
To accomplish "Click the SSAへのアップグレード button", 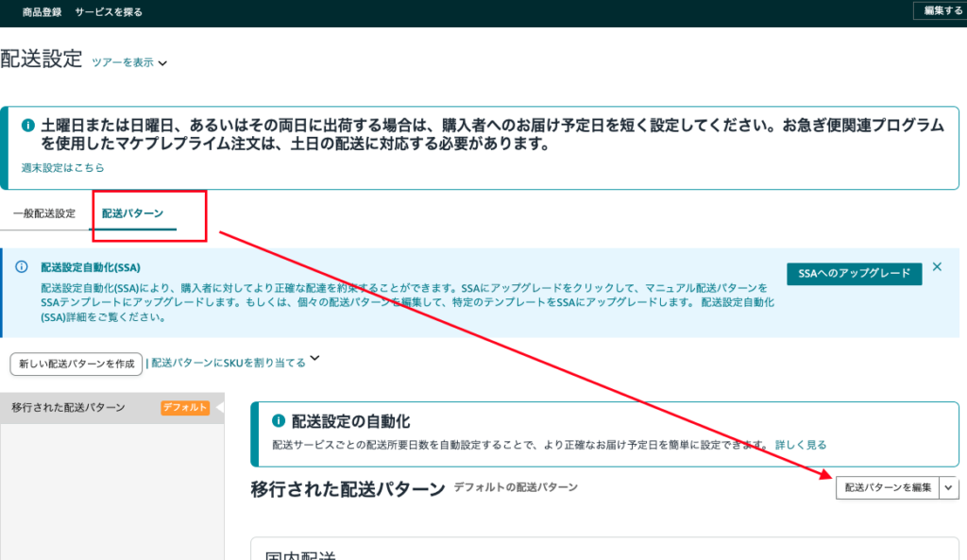I will [x=854, y=273].
